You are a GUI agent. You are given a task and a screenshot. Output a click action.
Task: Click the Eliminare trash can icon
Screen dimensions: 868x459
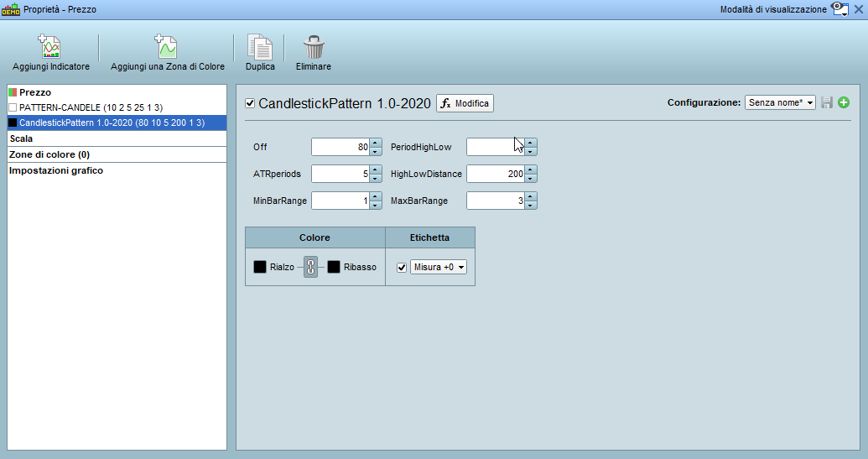click(x=314, y=47)
